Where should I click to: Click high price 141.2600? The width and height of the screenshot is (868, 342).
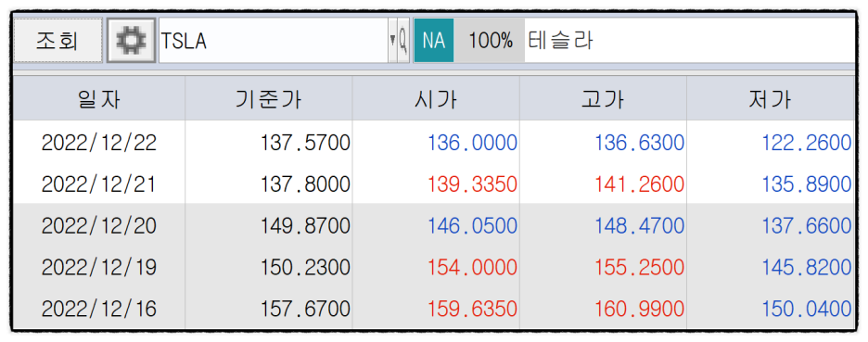click(x=640, y=184)
